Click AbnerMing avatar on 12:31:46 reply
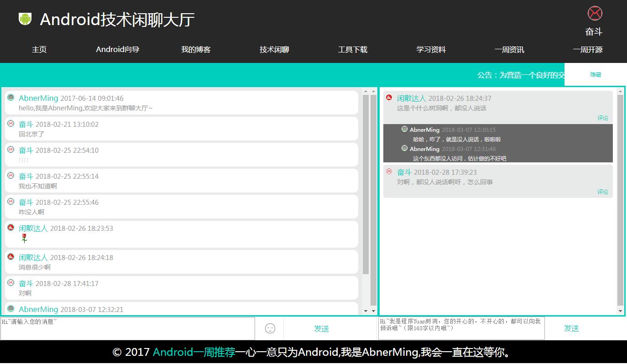The image size is (627, 364). coord(404,149)
